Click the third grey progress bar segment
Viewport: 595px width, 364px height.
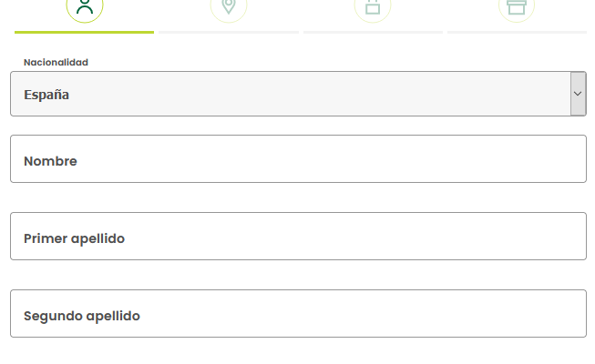(x=373, y=32)
